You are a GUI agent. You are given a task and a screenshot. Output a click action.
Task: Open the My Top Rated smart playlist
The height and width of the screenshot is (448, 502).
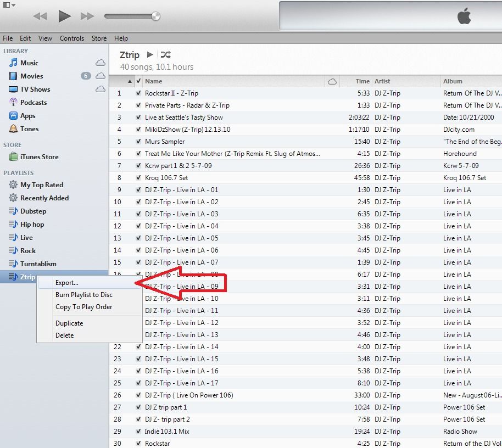[42, 184]
